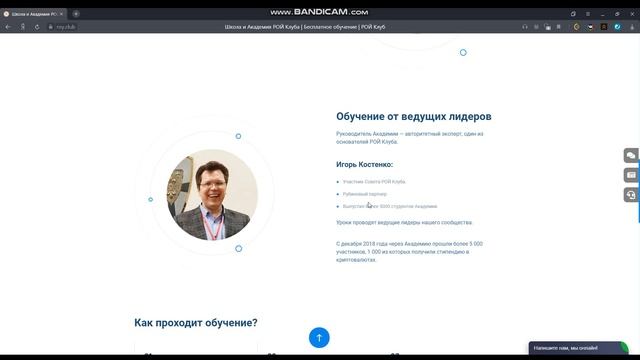Open a new tab with the plus button
Image resolution: width=640 pixels, height=360 pixels.
pyautogui.click(x=76, y=14)
